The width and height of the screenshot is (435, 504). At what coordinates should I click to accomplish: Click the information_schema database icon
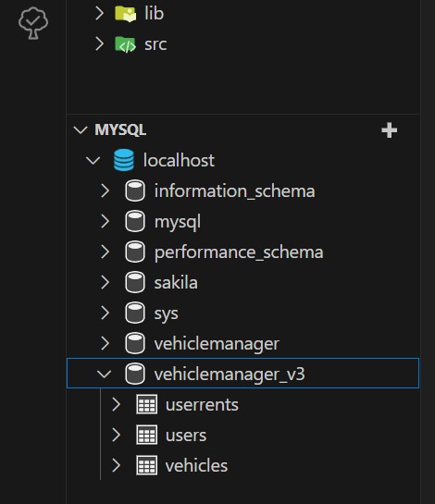click(x=135, y=191)
